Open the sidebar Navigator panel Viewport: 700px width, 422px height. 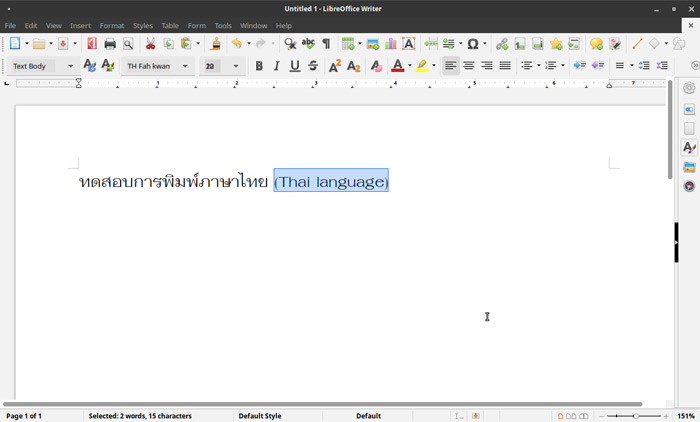(x=689, y=186)
